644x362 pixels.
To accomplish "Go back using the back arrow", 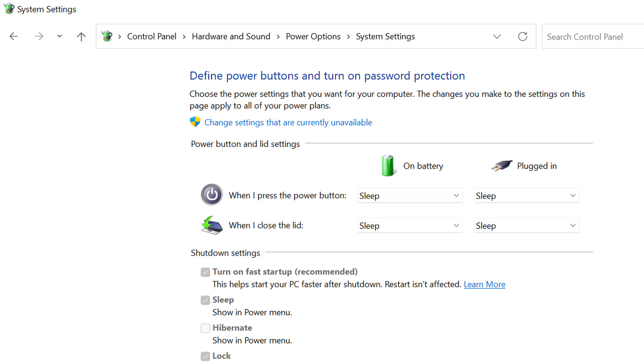I will (14, 37).
